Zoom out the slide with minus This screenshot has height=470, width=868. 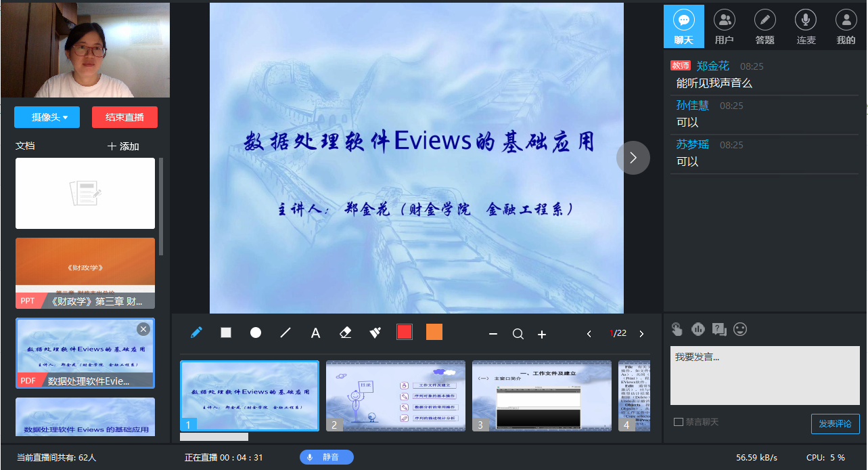(x=493, y=334)
